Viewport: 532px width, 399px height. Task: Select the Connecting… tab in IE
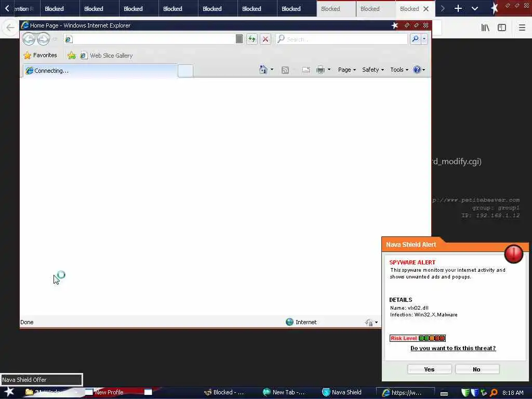100,71
